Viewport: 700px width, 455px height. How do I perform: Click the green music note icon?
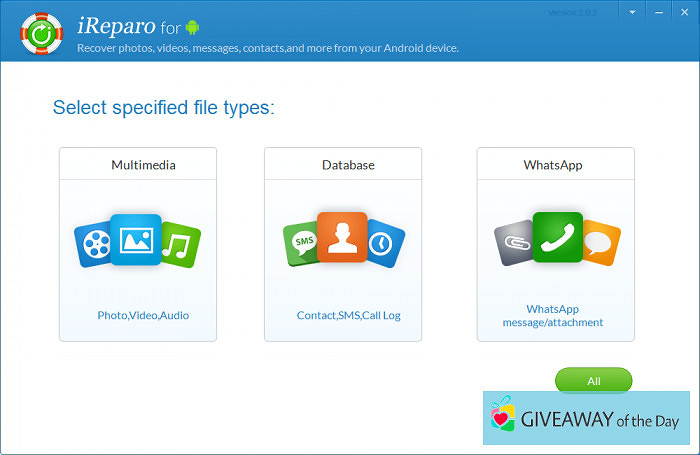click(181, 243)
